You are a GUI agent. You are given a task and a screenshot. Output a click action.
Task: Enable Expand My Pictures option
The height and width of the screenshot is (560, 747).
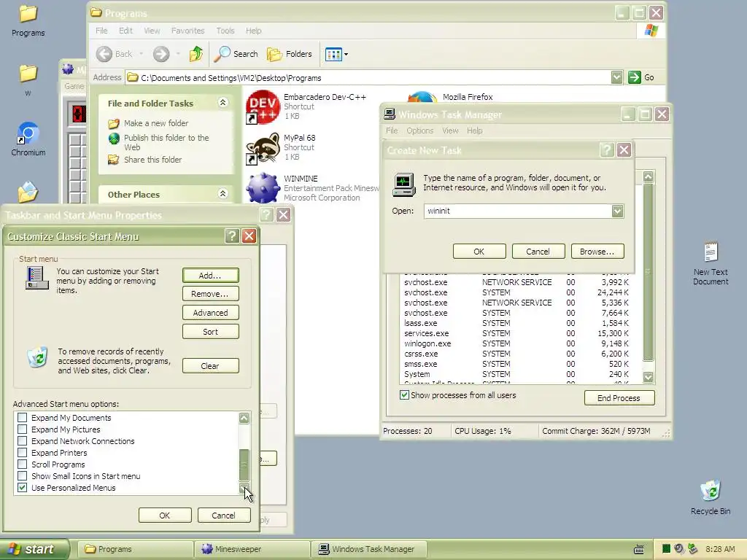22,429
